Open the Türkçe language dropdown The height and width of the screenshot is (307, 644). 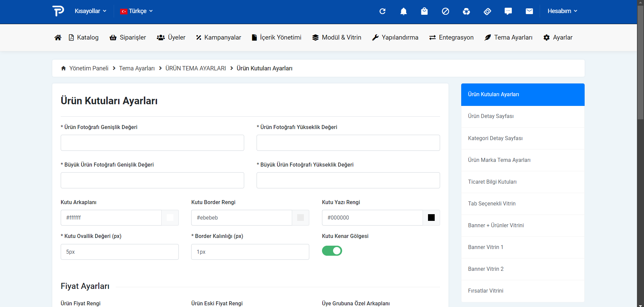click(137, 11)
